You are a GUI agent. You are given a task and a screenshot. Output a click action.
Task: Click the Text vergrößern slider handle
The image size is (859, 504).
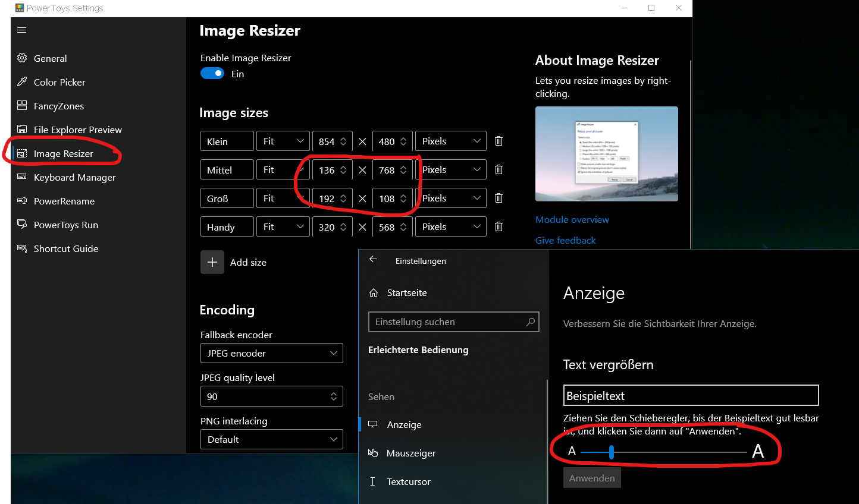pos(612,452)
